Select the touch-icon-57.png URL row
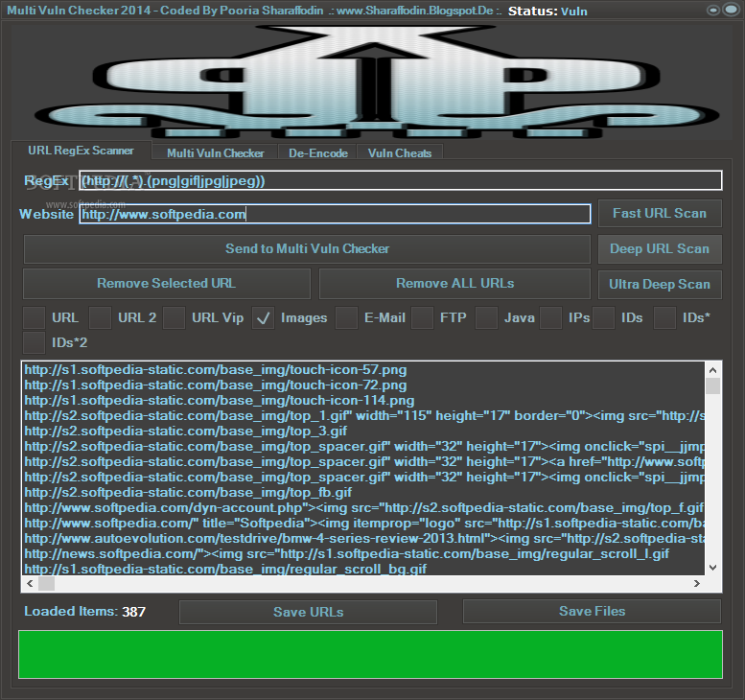Screen dimensions: 745x700 coord(363,370)
